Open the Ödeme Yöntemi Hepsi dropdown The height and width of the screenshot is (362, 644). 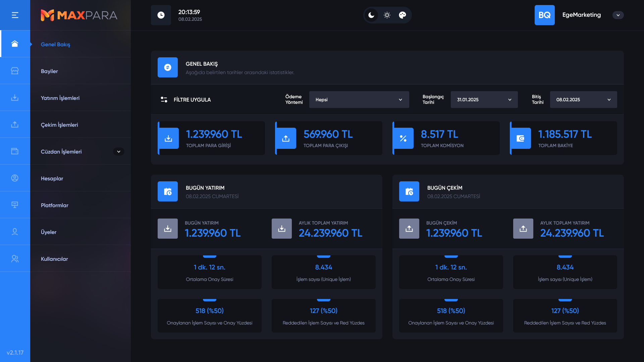click(x=359, y=100)
